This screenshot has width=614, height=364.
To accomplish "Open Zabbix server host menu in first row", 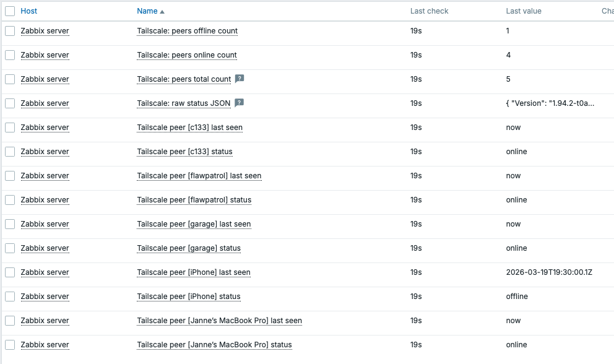I will (x=45, y=31).
